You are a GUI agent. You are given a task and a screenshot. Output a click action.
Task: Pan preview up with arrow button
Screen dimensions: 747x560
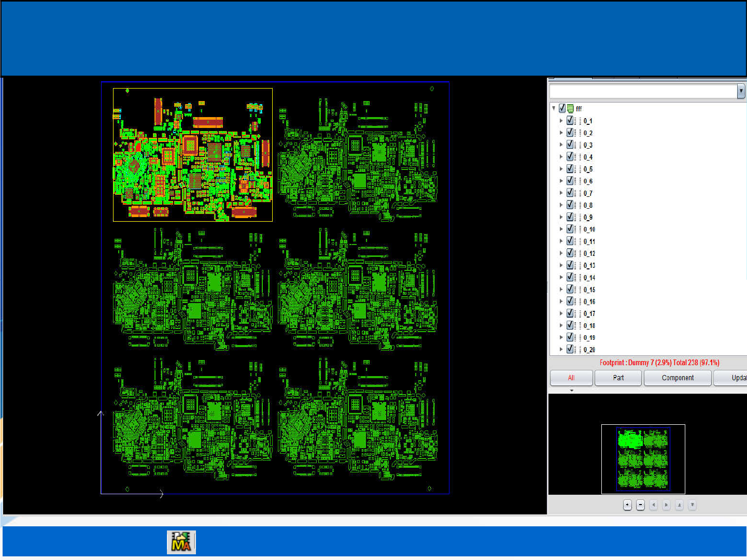[679, 505]
